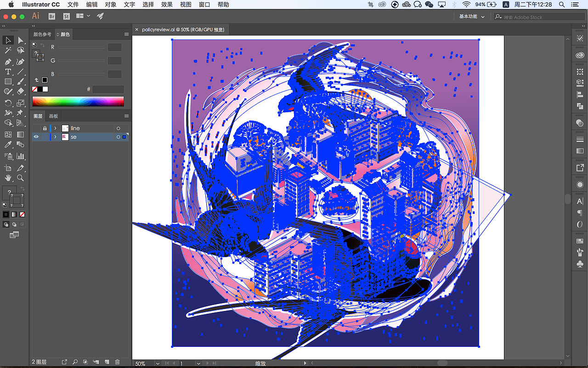
Task: Select the Puppet Warp pin tool
Action: pos(21,113)
